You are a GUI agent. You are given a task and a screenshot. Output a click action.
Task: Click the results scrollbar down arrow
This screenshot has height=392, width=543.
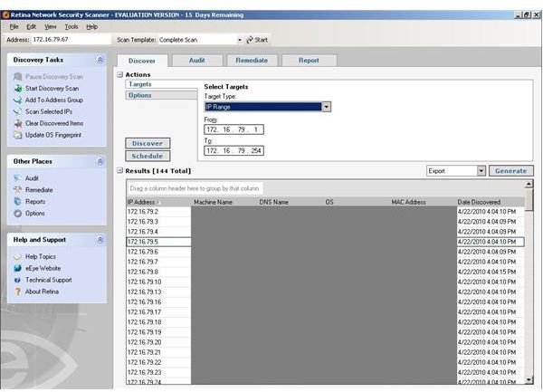click(x=529, y=380)
